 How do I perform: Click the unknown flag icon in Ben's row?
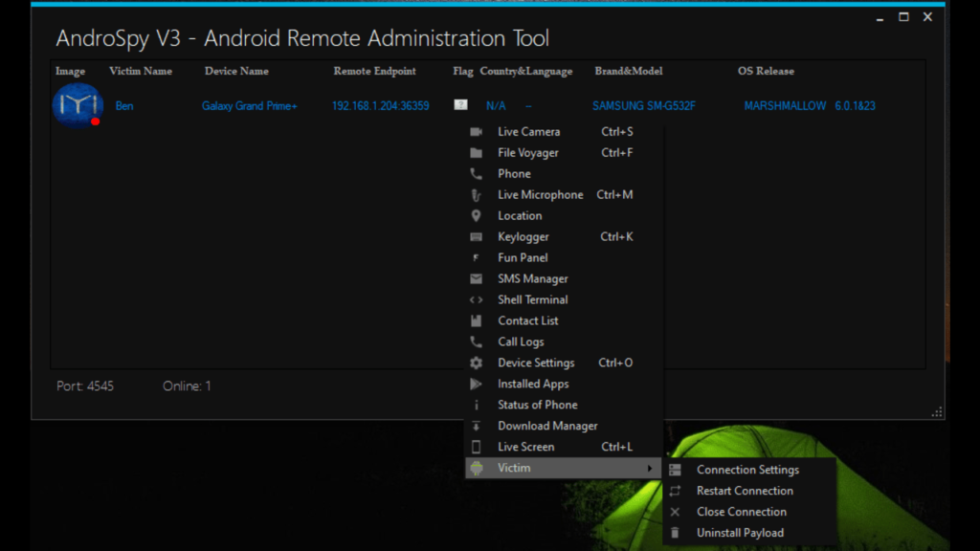point(460,105)
